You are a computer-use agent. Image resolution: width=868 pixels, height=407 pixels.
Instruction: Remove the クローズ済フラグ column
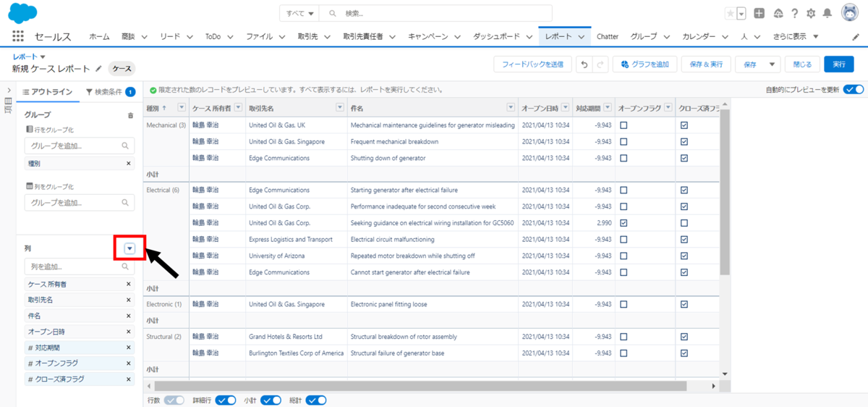128,379
